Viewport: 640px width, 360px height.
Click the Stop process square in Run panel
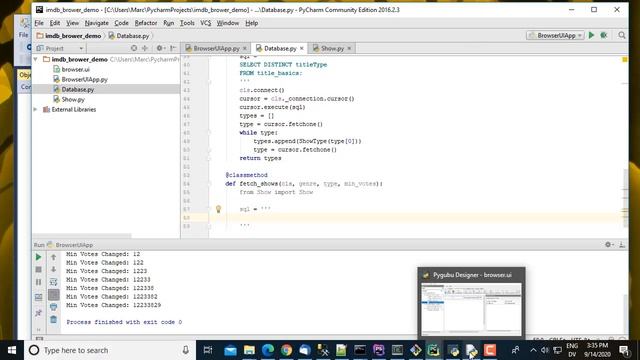(x=38, y=270)
